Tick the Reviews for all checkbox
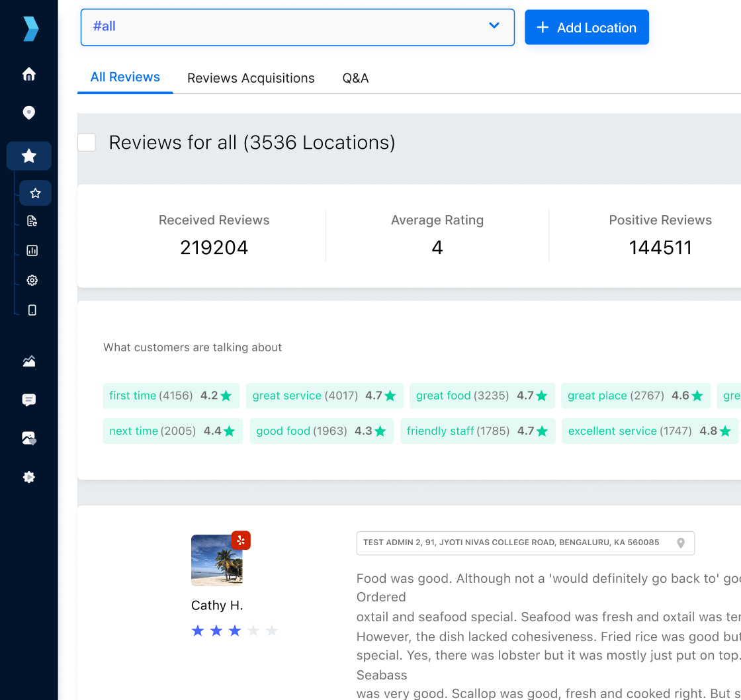741x700 pixels. [x=87, y=142]
